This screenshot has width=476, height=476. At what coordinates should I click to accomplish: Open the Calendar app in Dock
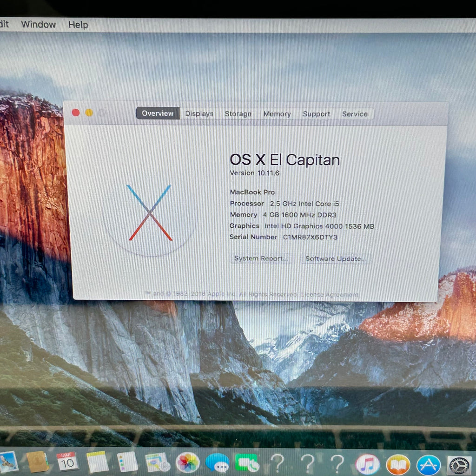pos(67,462)
